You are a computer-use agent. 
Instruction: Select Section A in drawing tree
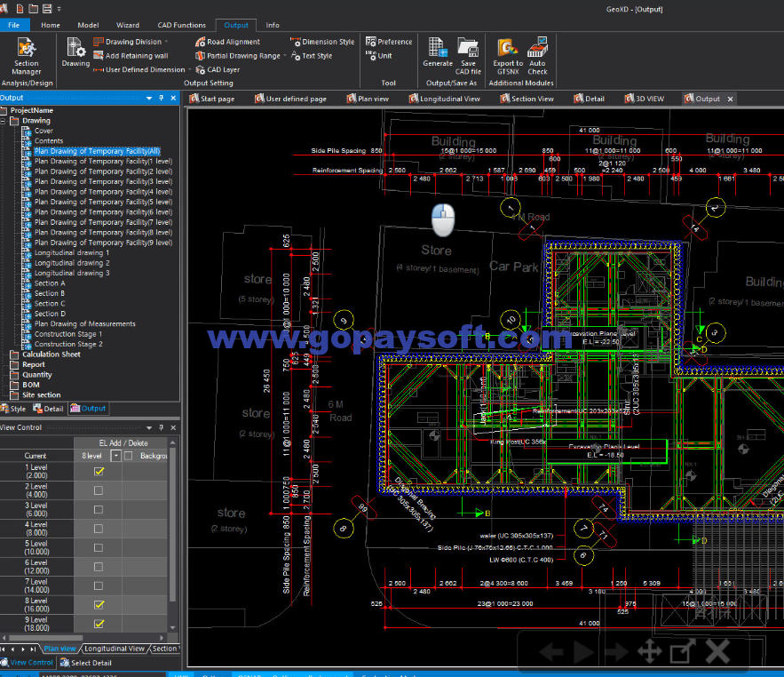[x=50, y=283]
